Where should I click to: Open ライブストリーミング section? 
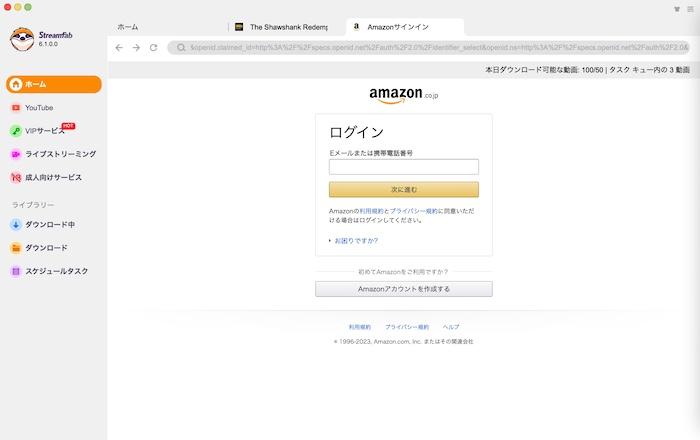(x=60, y=154)
